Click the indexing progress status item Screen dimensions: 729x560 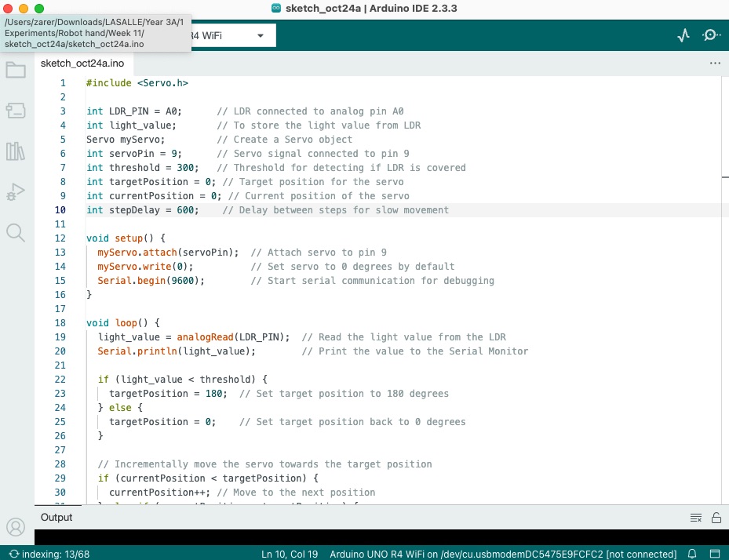(49, 554)
